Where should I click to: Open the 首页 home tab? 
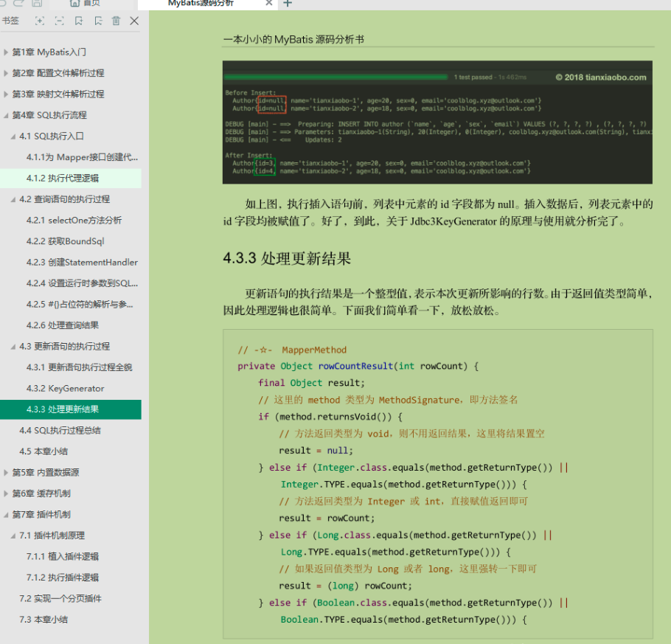pyautogui.click(x=85, y=3)
